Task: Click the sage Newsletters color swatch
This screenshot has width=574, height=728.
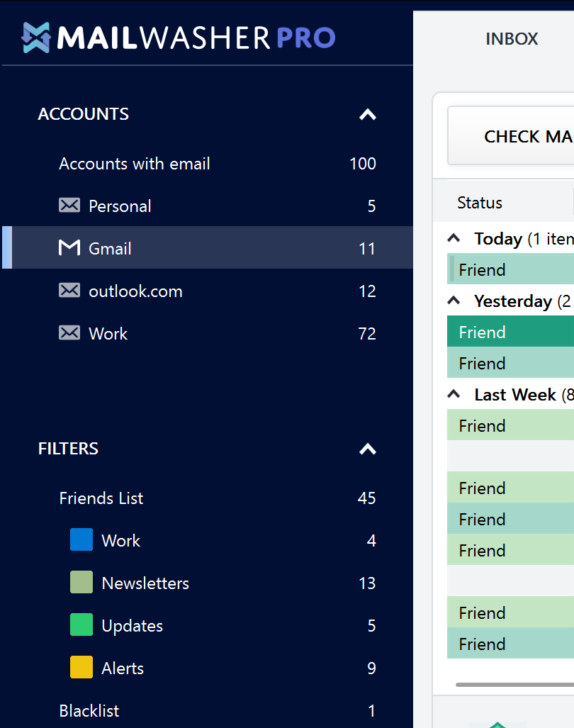Action: [81, 582]
